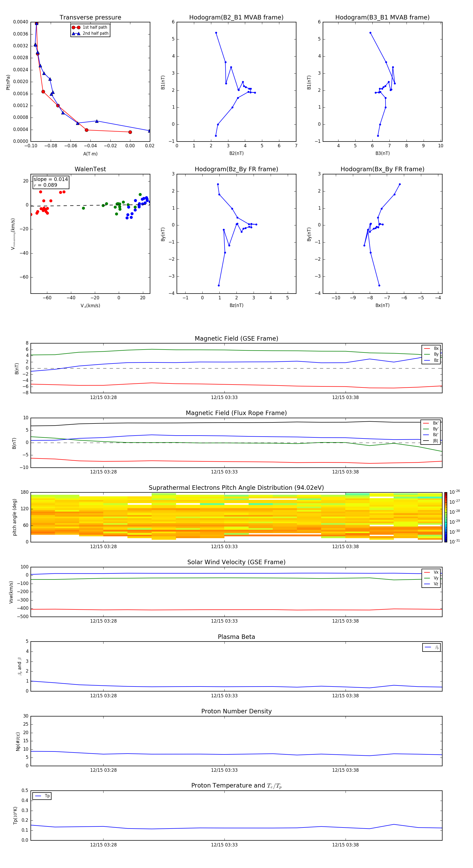Screen dimensions: 473x868
Task: Select "Bz'" in the Flux Rope legend
Action: click(431, 435)
